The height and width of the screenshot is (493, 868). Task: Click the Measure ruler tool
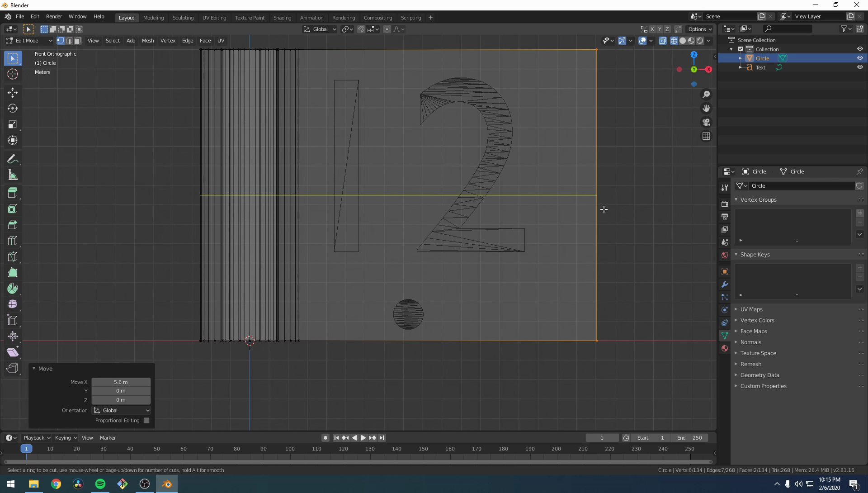tap(13, 175)
